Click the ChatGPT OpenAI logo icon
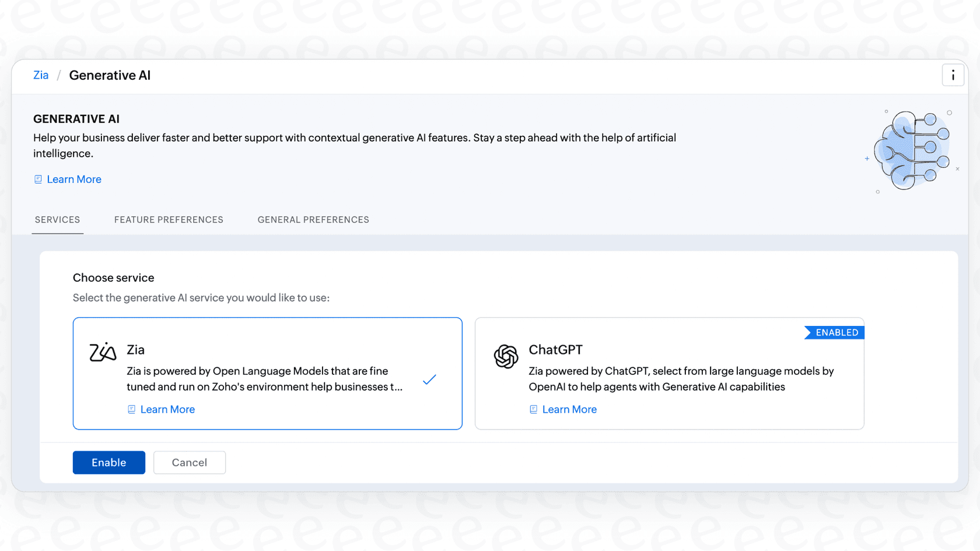 coord(506,356)
